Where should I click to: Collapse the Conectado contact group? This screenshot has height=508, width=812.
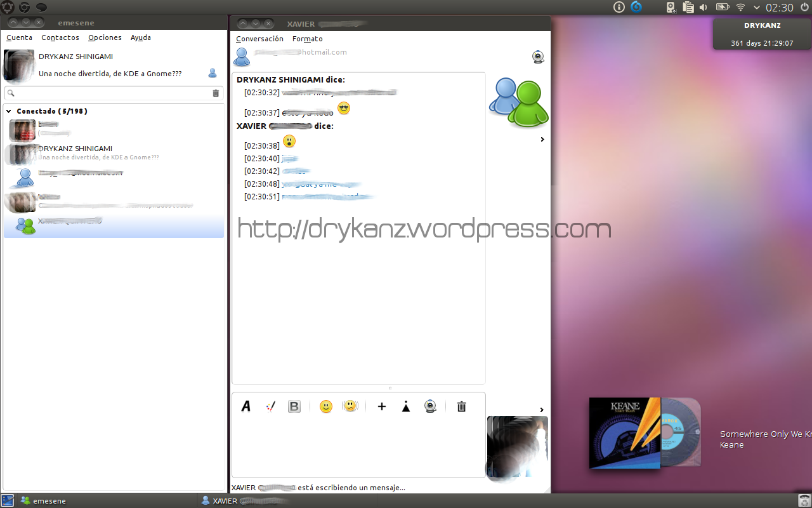coord(9,112)
